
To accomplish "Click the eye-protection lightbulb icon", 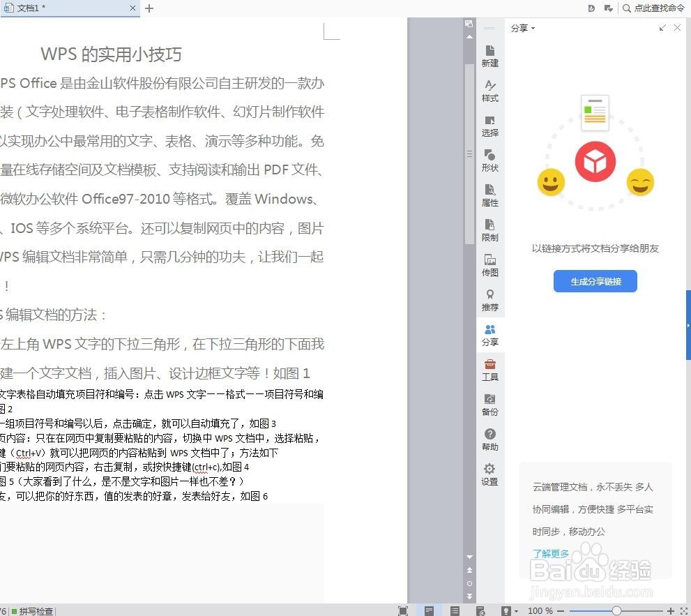I will pyautogui.click(x=506, y=610).
